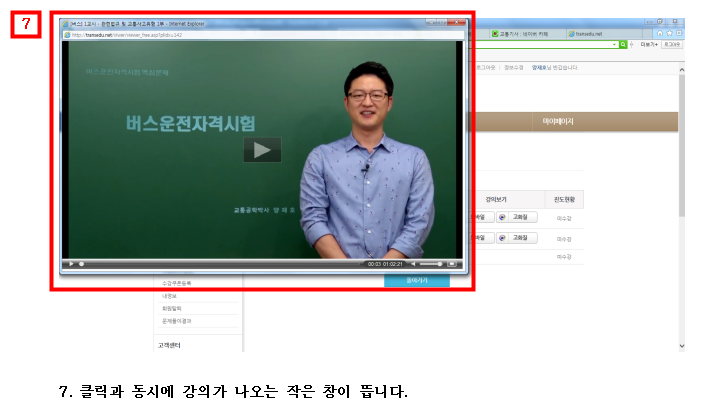The image size is (702, 409).
Task: Click the blue 돌아가기 button
Action: 417,281
